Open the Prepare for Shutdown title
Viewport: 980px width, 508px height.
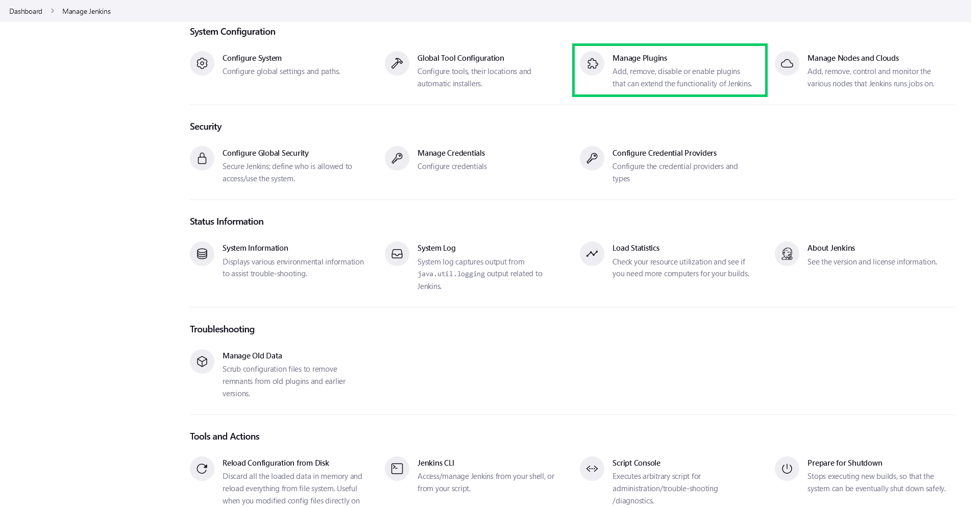[845, 463]
